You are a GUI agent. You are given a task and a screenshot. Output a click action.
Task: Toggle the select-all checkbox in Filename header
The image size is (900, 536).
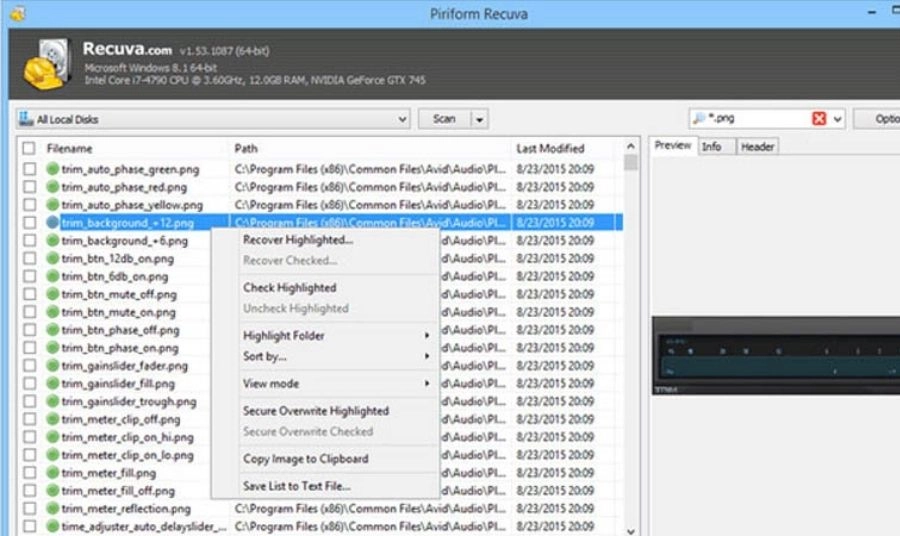click(x=29, y=148)
